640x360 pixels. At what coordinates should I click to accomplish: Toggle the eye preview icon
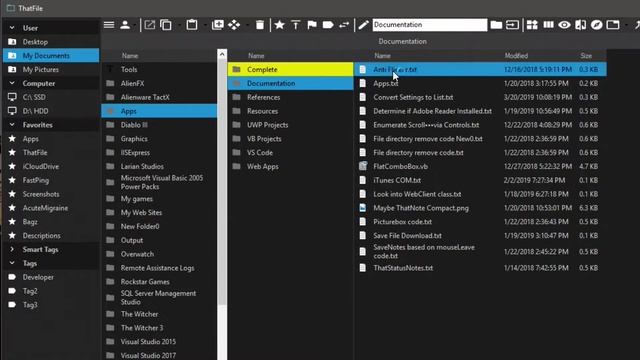(564, 25)
